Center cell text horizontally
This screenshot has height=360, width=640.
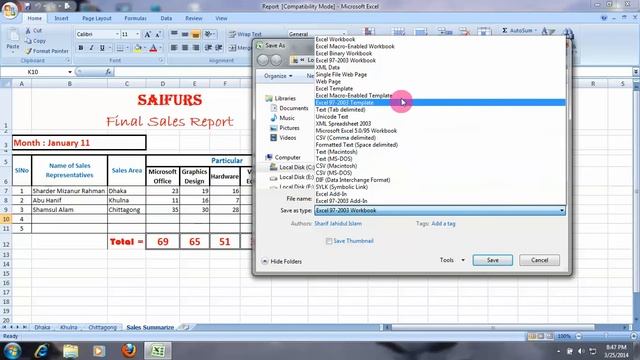pos(185,48)
